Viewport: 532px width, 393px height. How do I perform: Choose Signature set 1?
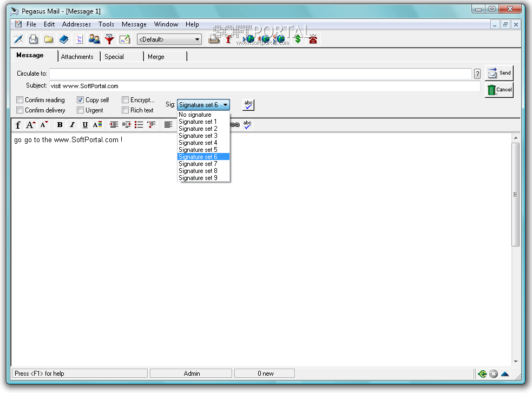point(203,122)
